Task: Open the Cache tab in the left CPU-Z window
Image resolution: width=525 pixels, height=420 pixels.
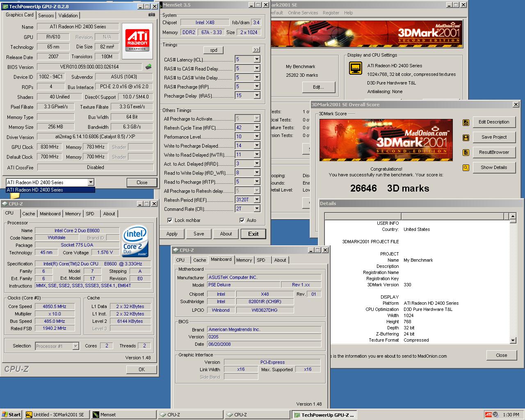Action: pos(29,214)
